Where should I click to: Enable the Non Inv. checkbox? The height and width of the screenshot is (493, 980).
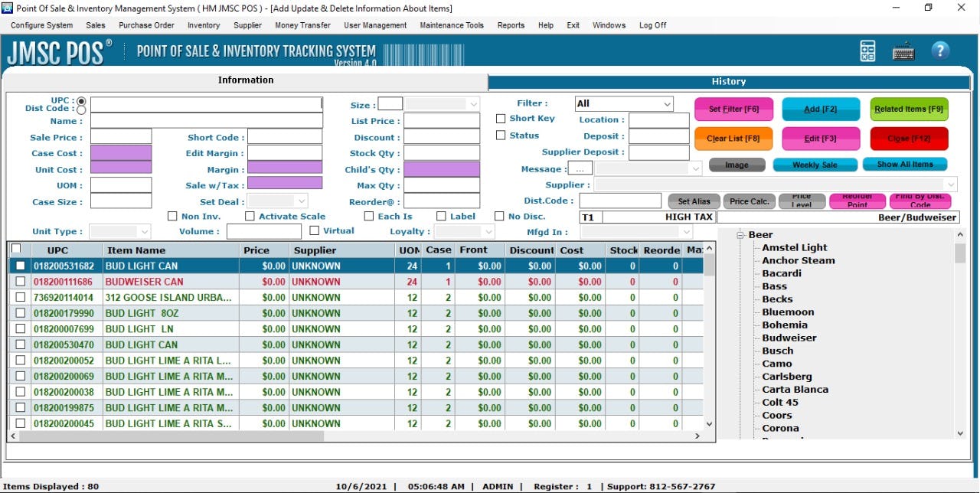pyautogui.click(x=173, y=216)
